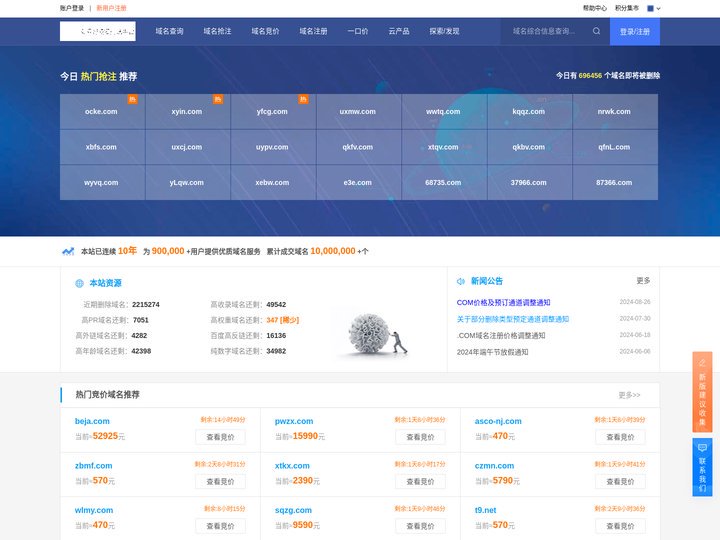
Task: Open beja.com auction link
Action: (92, 421)
